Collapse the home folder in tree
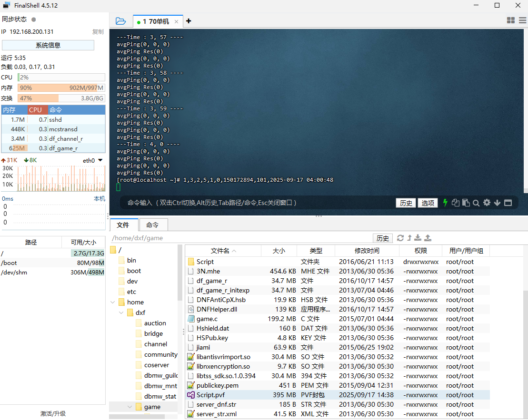 112,302
